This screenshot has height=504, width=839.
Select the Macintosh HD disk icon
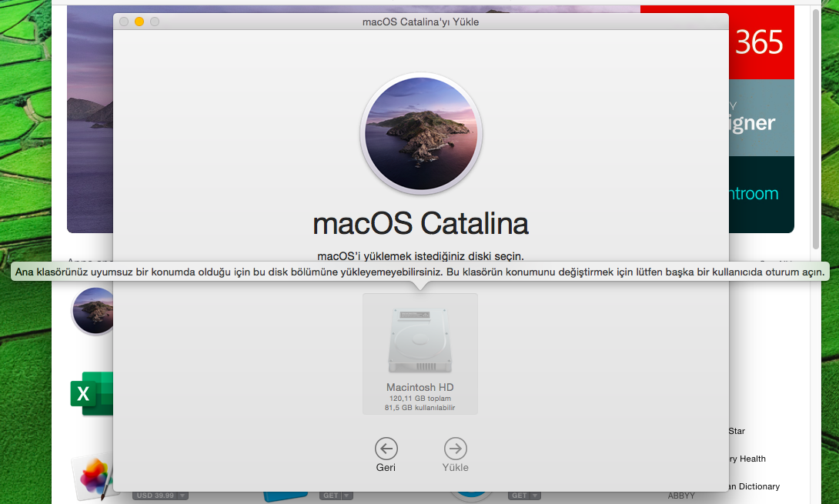coord(420,343)
